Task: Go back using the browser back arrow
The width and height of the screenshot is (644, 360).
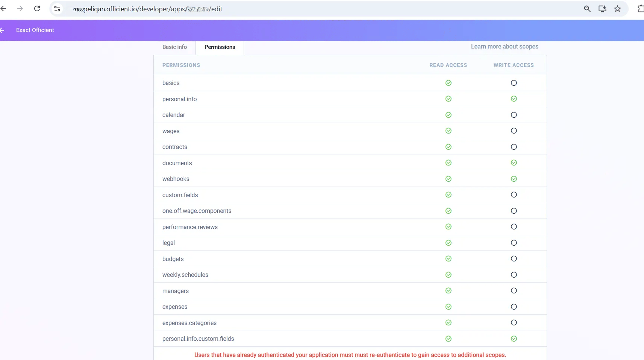Action: pyautogui.click(x=3, y=9)
